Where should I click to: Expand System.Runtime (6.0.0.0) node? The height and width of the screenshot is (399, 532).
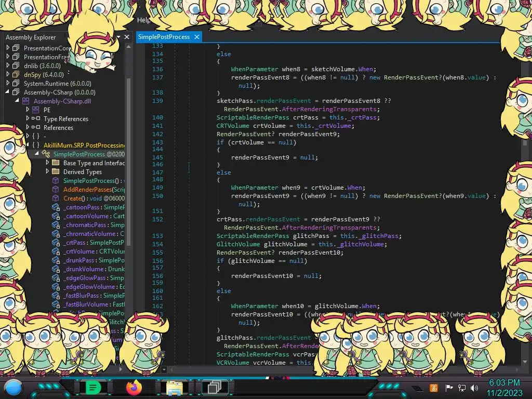8,83
